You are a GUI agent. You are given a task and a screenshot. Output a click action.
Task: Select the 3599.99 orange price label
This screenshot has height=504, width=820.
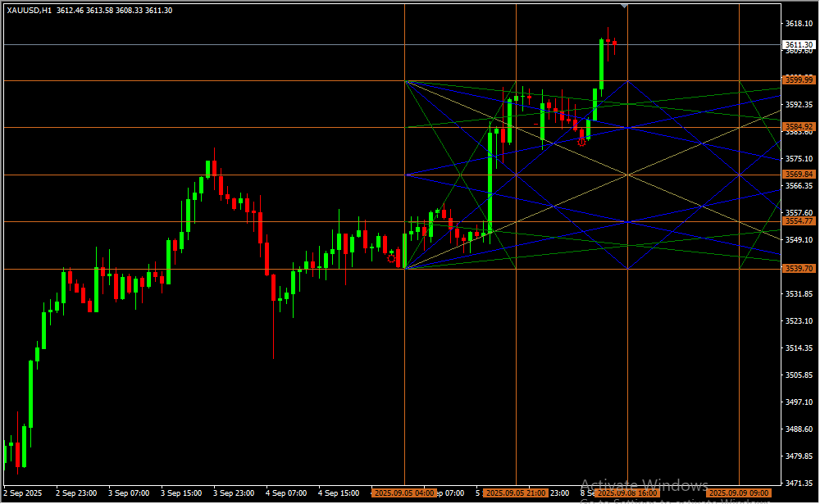[798, 80]
